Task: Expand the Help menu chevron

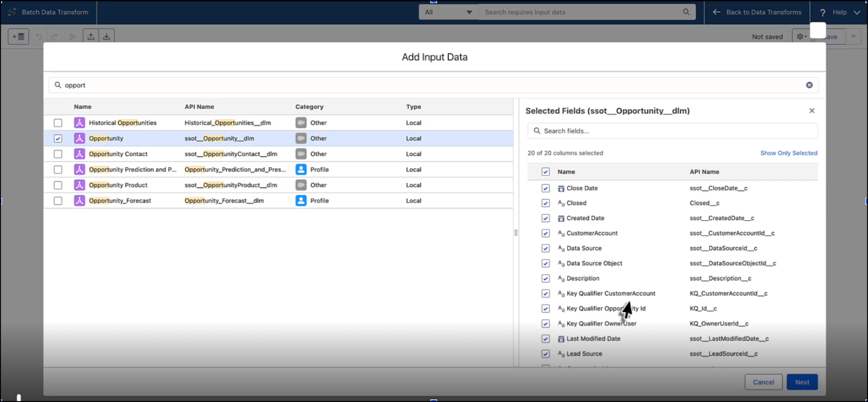Action: coord(857,12)
